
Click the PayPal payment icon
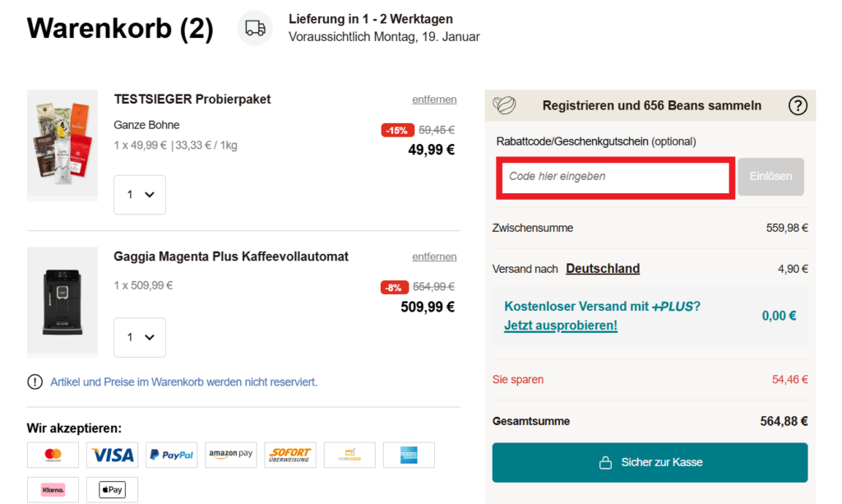pyautogui.click(x=171, y=455)
